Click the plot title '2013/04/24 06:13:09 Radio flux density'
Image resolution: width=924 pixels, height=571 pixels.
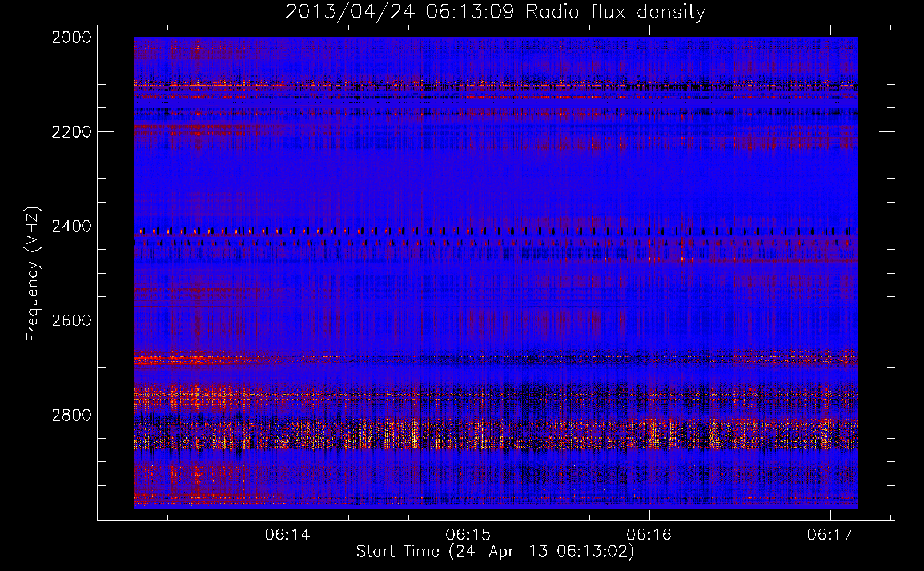[495, 12]
